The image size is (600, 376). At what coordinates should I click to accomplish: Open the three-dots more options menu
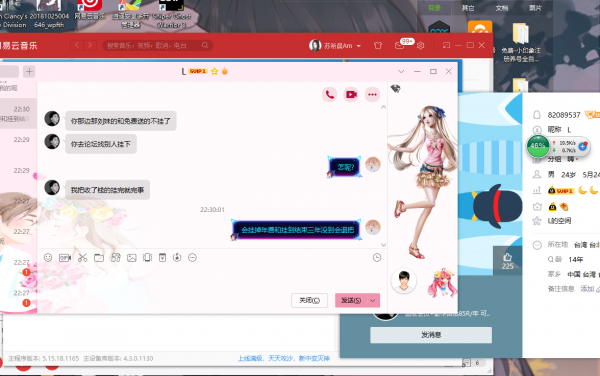point(372,94)
